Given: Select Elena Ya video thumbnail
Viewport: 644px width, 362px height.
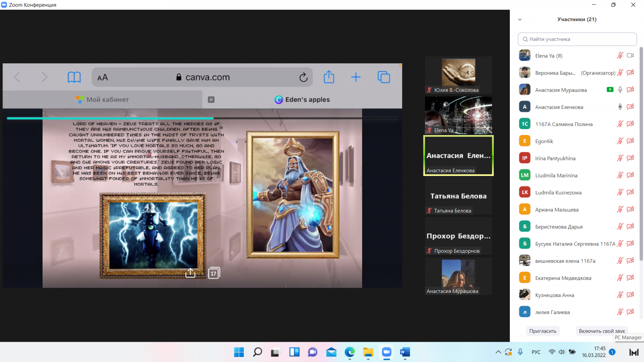Looking at the screenshot, I should tap(458, 115).
